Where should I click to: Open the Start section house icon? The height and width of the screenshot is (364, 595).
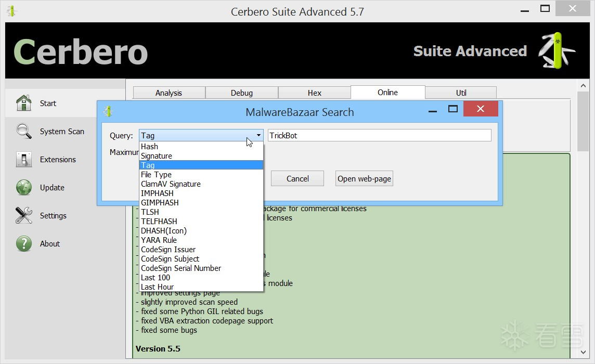tap(23, 103)
